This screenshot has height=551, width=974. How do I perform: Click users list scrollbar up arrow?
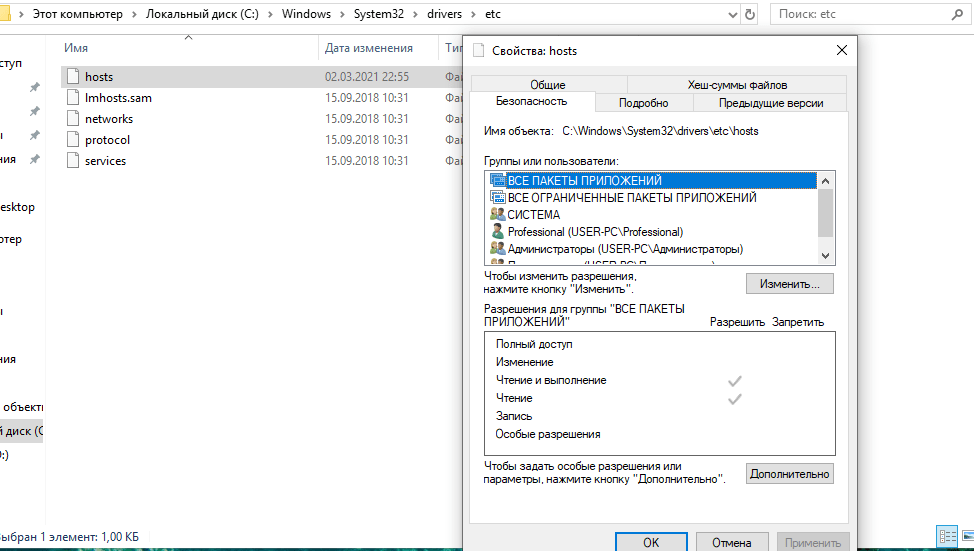point(825,181)
